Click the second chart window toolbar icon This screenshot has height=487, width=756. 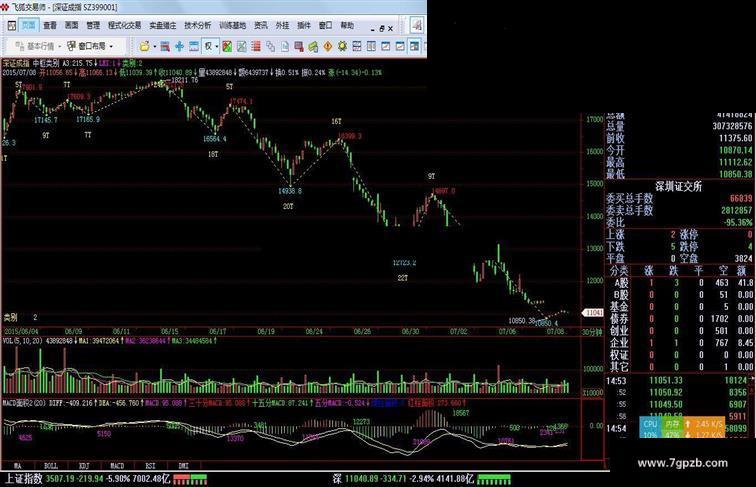point(400,46)
